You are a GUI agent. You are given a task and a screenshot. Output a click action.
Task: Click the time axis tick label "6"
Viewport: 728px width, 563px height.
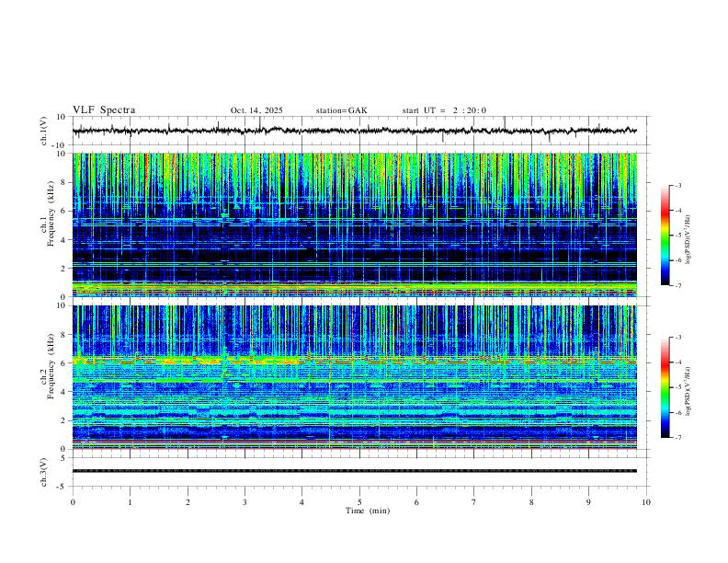[417, 502]
